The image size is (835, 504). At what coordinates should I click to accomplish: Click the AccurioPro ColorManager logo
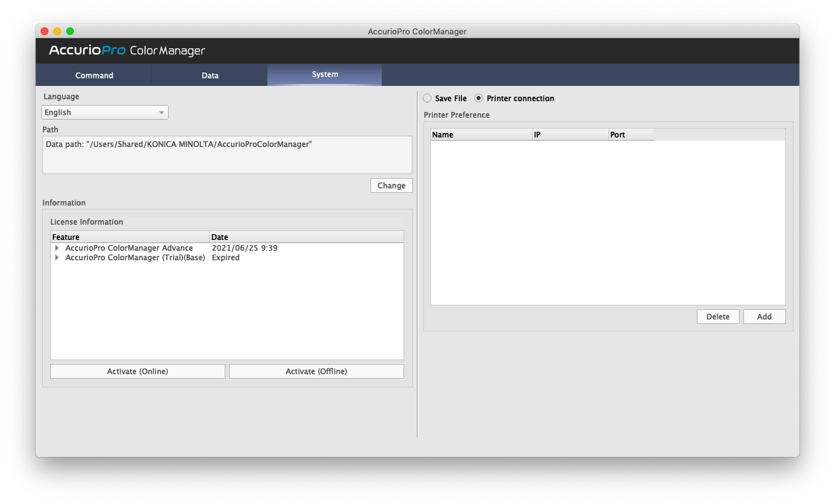click(x=127, y=51)
